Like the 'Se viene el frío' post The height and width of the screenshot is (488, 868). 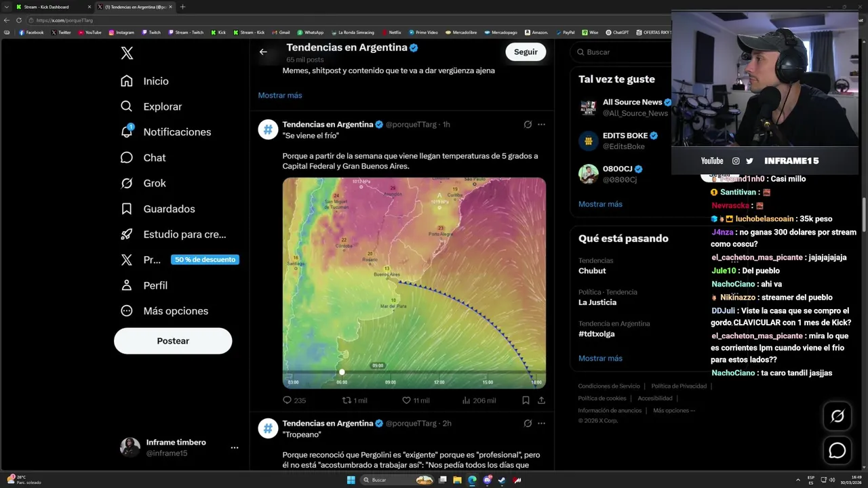[x=416, y=401]
